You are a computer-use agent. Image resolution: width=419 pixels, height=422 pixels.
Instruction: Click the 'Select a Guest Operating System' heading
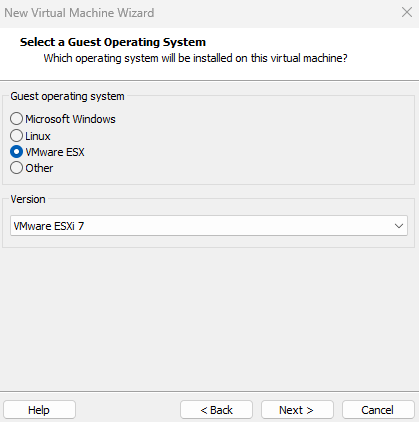(113, 42)
